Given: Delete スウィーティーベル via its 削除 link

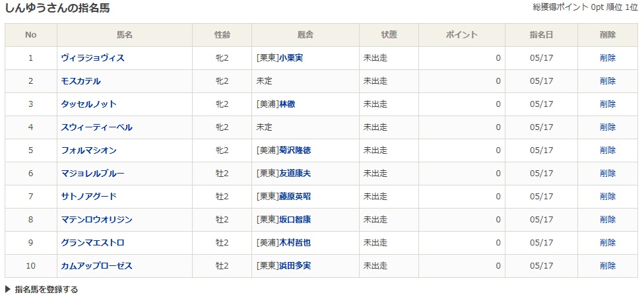Looking at the screenshot, I should pos(608,127).
